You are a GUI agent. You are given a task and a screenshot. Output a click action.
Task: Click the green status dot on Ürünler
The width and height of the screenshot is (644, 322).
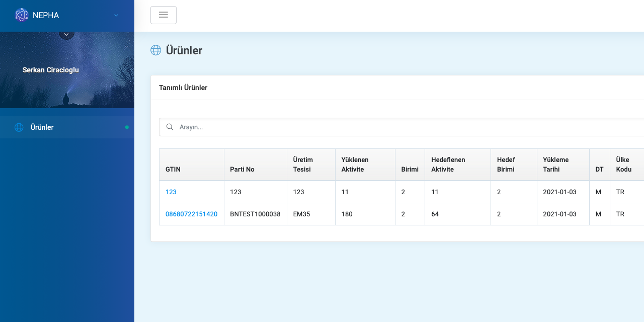tap(127, 127)
